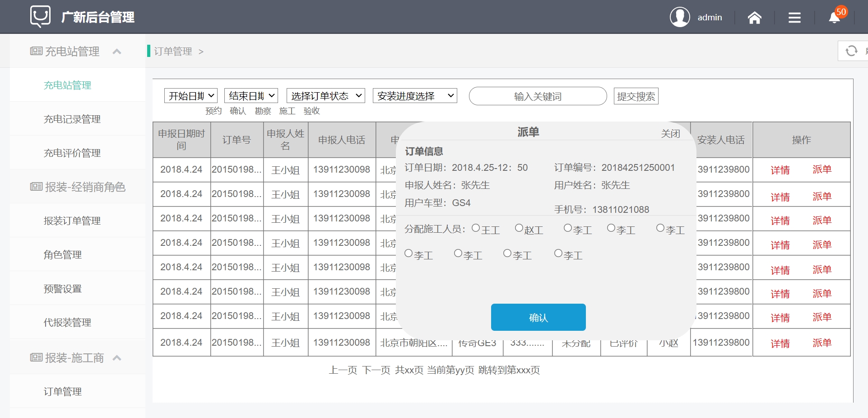This screenshot has height=418, width=868.
Task: Click phone 13811021088 in dialog
Action: tap(621, 210)
